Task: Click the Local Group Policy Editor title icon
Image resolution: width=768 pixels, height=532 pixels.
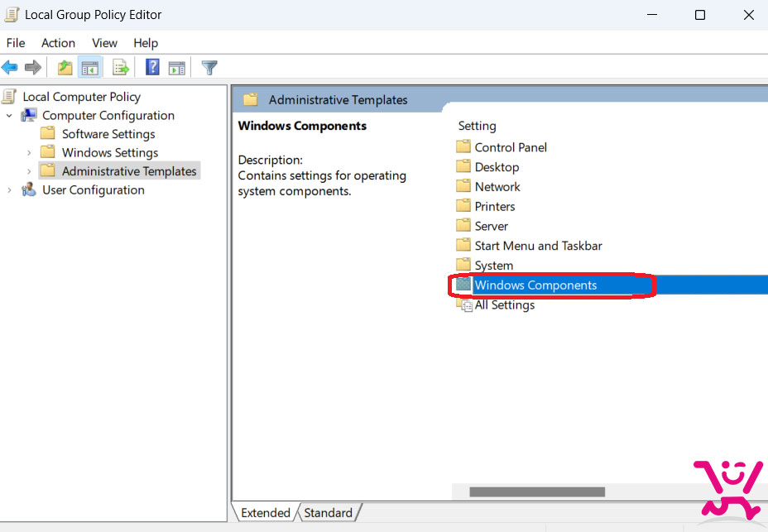Action: 12,15
